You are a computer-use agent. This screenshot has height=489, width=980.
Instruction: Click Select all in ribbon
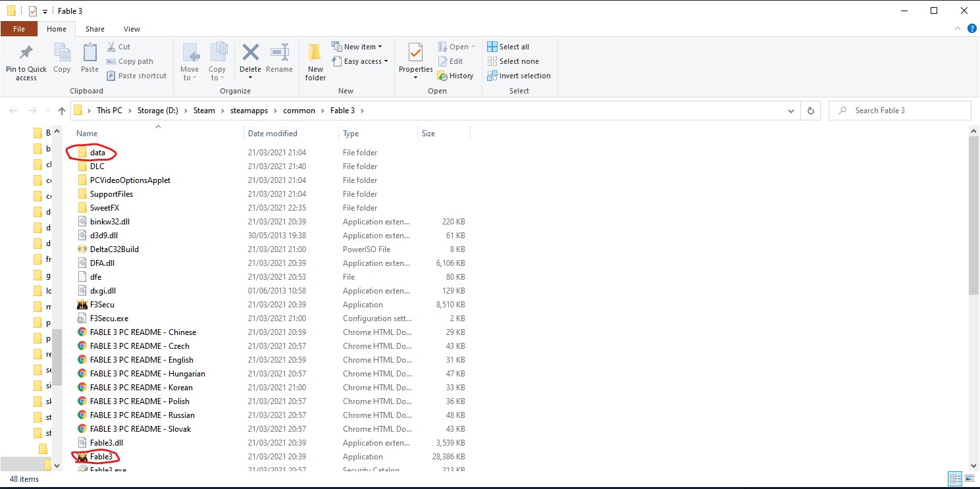pyautogui.click(x=508, y=47)
